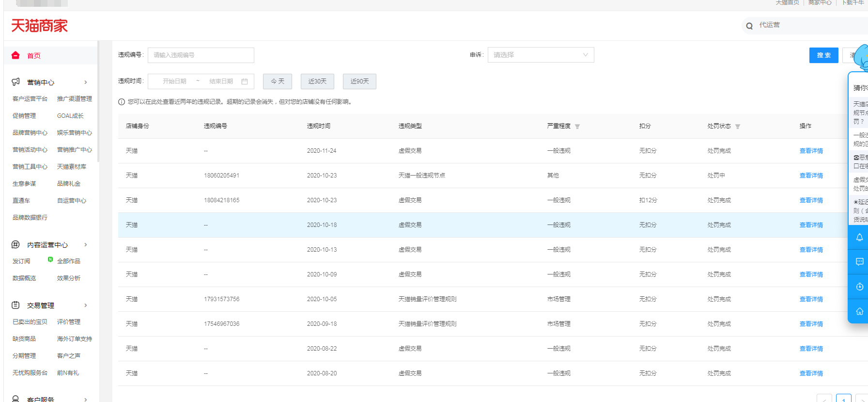Expand the 交易管理 section chevron

(86, 305)
